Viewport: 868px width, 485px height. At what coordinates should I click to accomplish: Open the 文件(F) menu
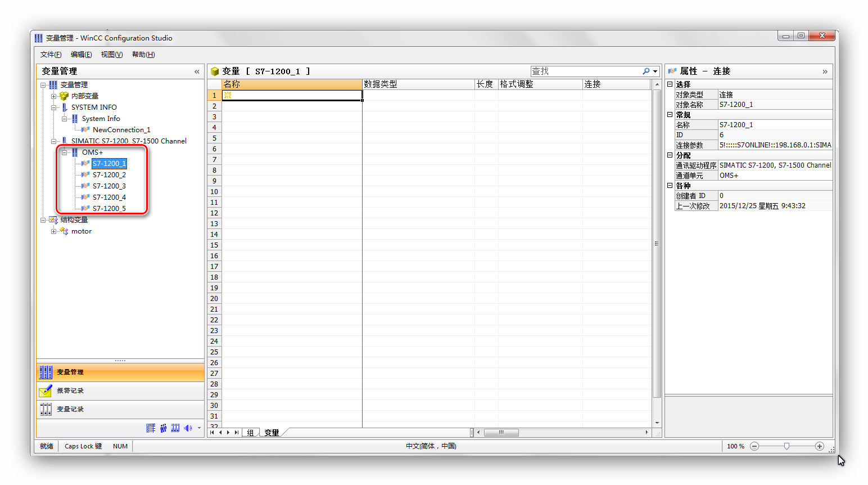[51, 55]
